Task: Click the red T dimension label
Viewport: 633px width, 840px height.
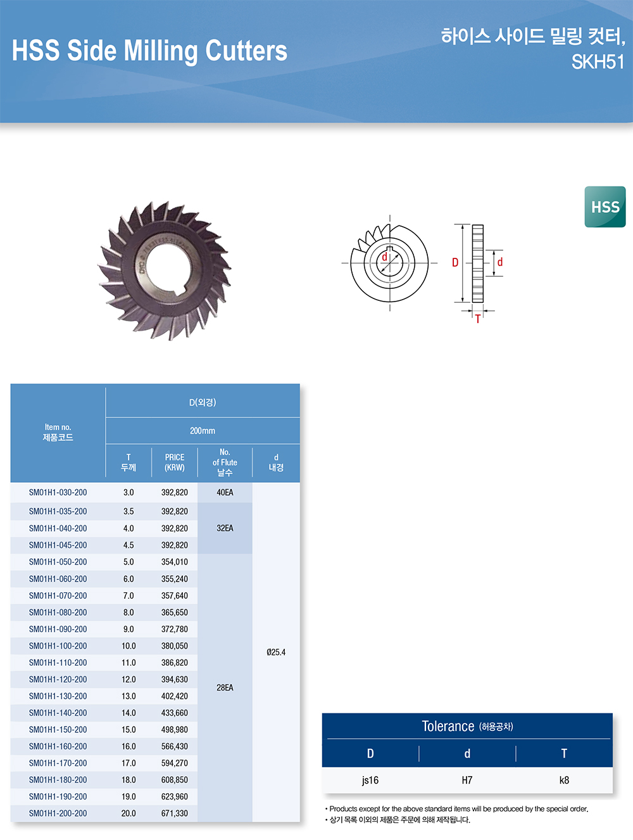Action: 478,318
